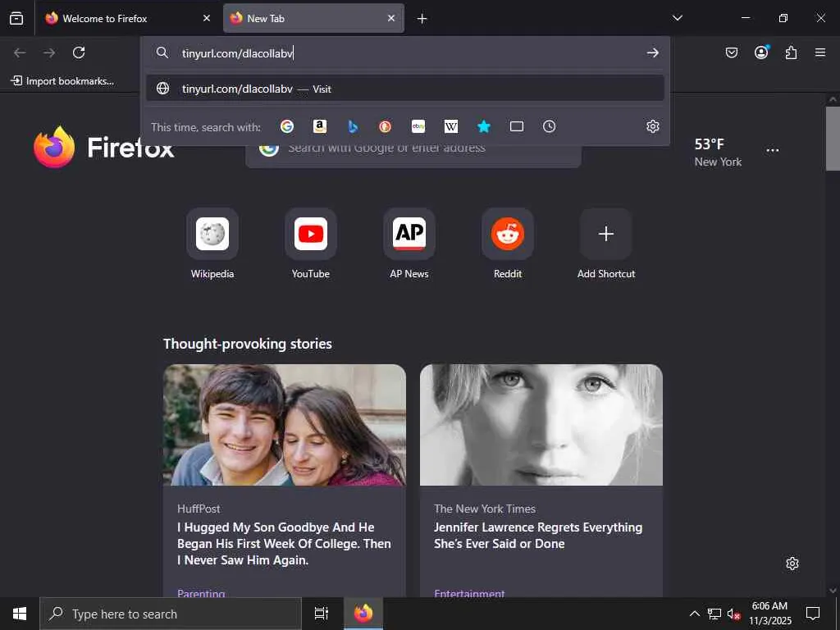The width and height of the screenshot is (840, 630).
Task: Click the scrollbar down arrow
Action: tap(833, 591)
